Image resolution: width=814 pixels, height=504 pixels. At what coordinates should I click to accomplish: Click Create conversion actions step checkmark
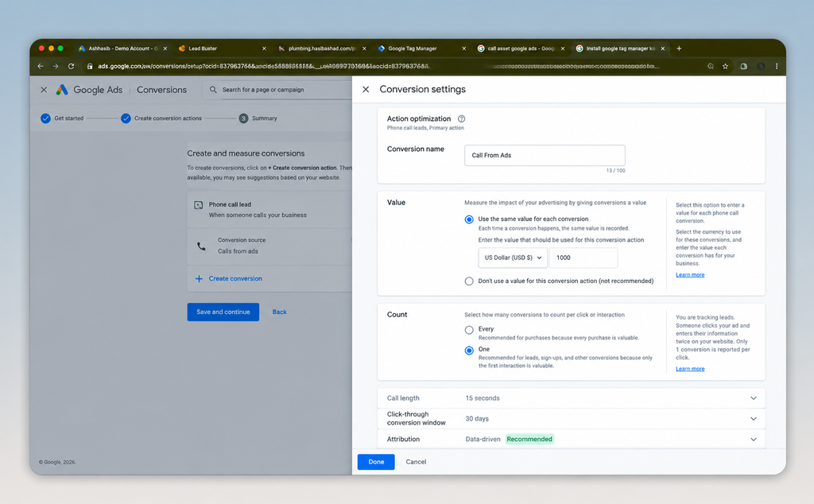point(126,118)
